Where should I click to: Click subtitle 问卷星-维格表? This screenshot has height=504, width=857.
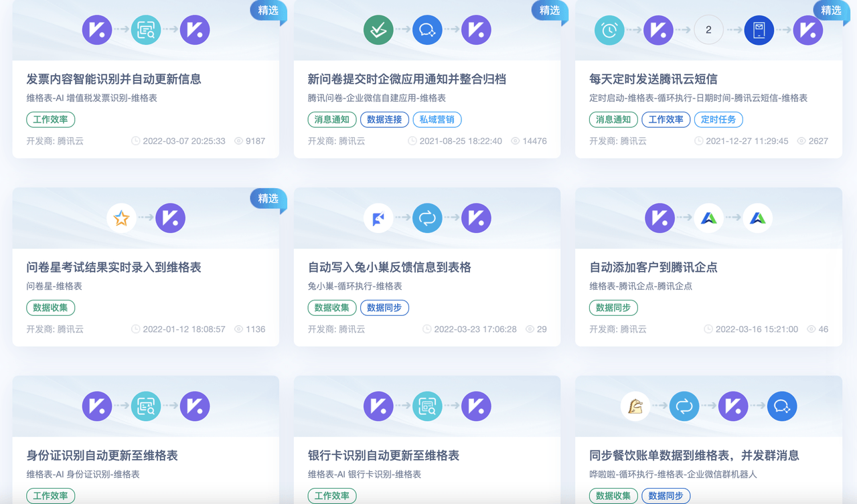pos(54,286)
